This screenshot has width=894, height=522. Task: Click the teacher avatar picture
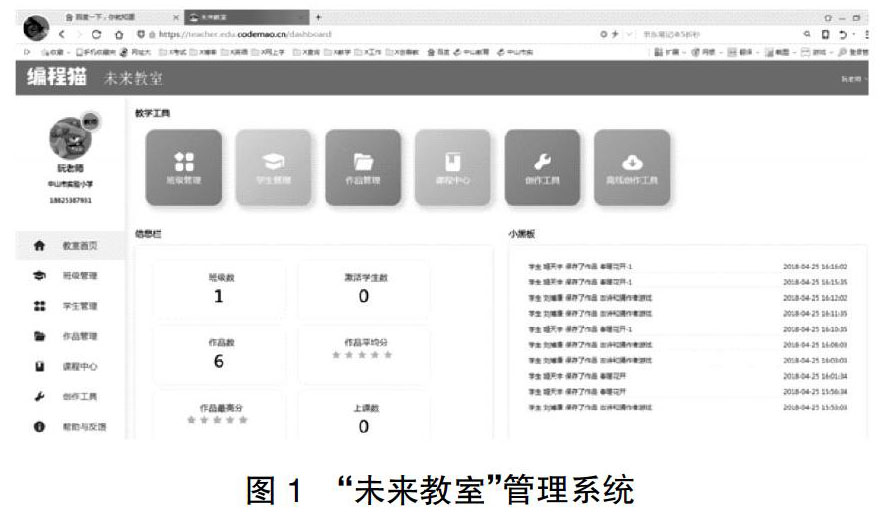[x=71, y=138]
